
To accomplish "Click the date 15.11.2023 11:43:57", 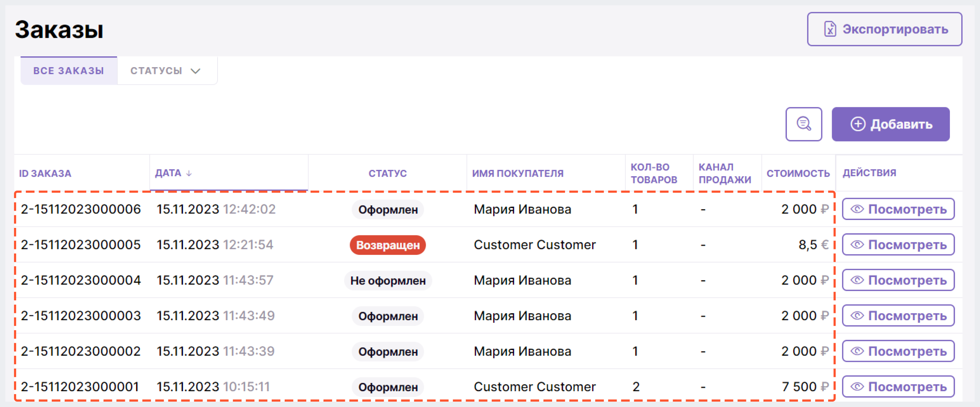I will coord(215,280).
